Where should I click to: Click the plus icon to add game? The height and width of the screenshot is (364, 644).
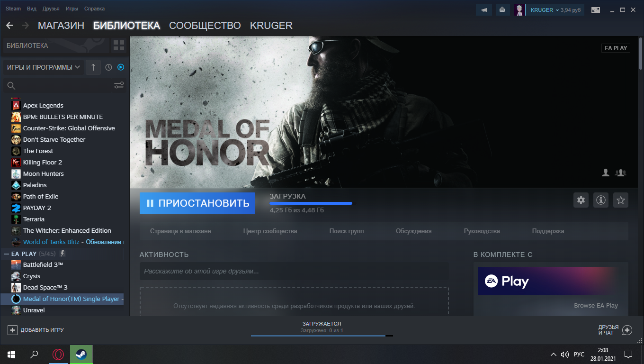(13, 330)
